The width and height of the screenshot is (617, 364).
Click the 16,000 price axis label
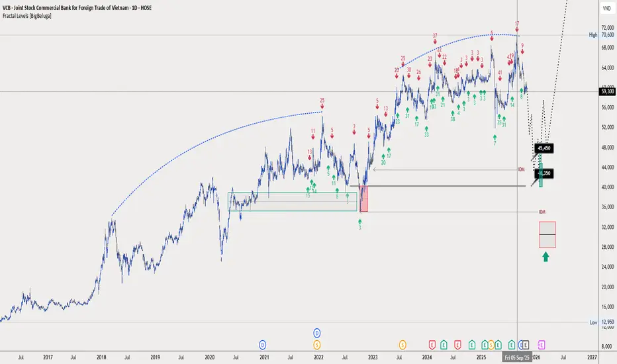coord(608,307)
